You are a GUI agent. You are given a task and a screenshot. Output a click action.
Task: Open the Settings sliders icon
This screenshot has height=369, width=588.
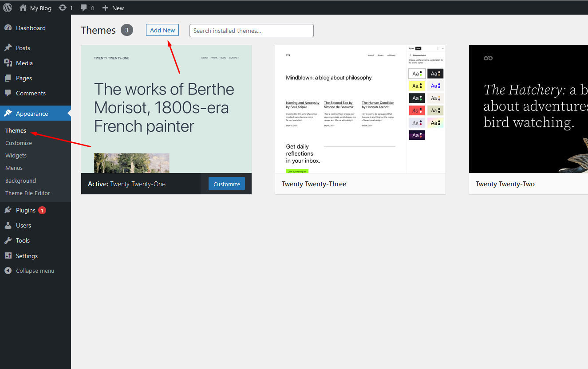click(x=8, y=256)
